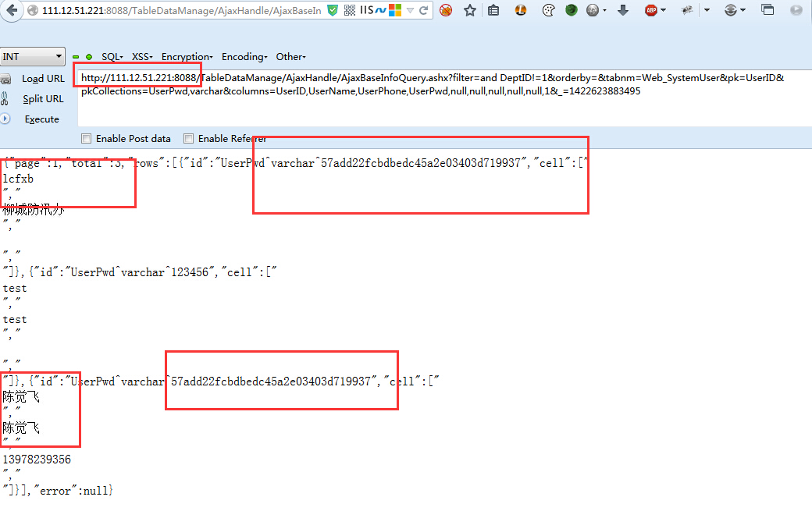812x511 pixels.
Task: Click the red blocked-fox toolbar icon
Action: [x=445, y=10]
